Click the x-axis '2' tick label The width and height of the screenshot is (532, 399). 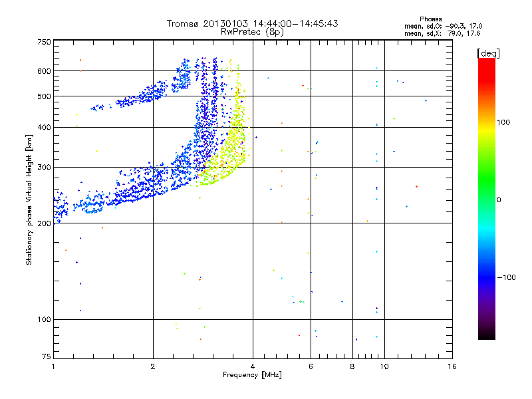pyautogui.click(x=153, y=366)
